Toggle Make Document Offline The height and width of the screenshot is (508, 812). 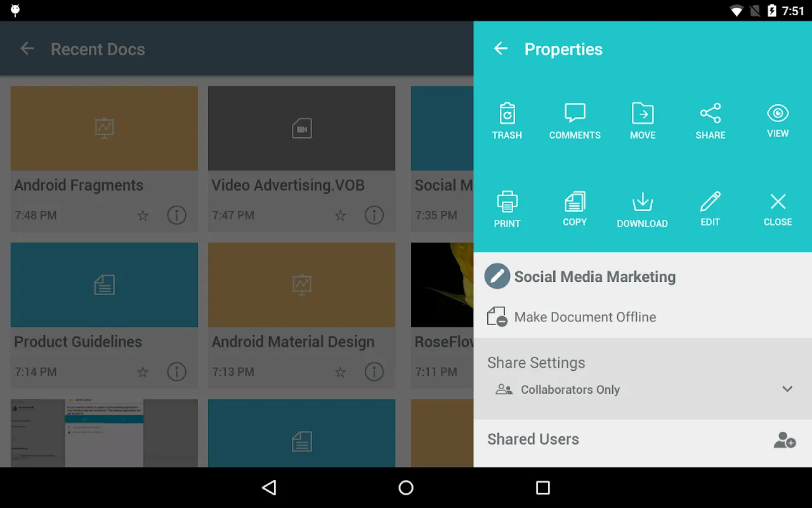497,317
